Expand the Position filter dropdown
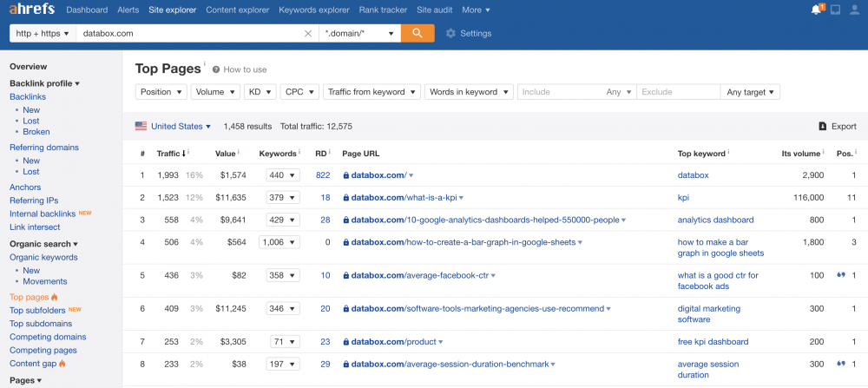 point(161,92)
